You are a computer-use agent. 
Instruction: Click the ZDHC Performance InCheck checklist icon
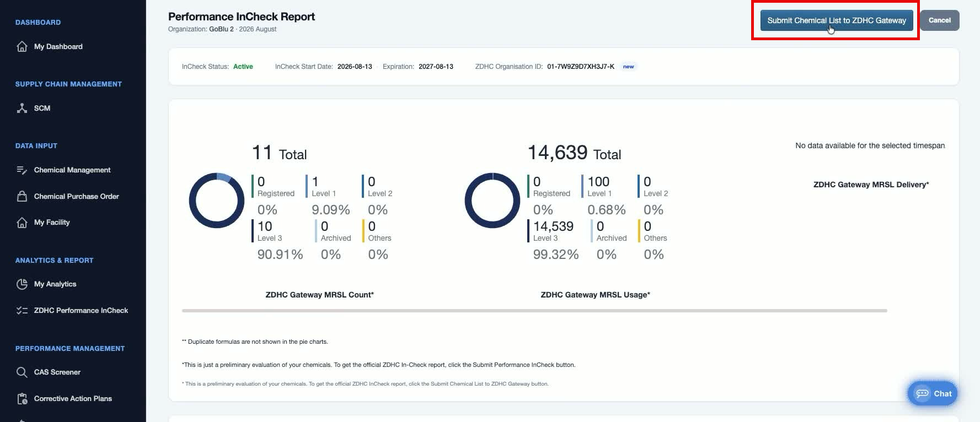pyautogui.click(x=22, y=311)
